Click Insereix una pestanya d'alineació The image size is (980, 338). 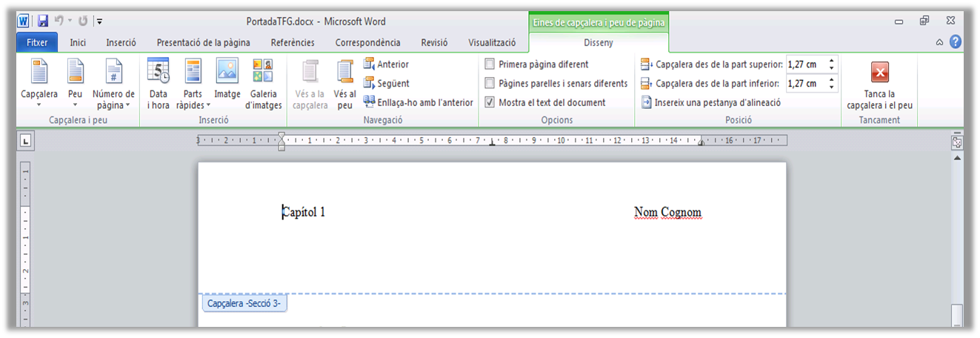(710, 102)
